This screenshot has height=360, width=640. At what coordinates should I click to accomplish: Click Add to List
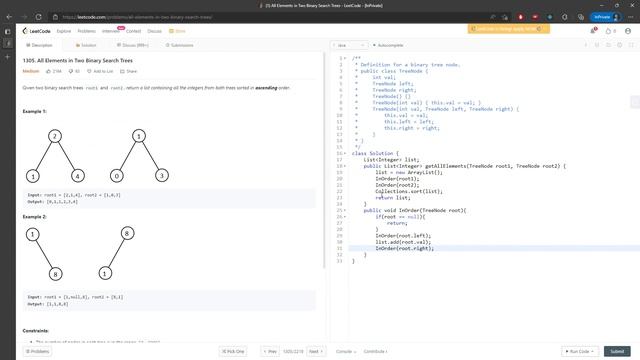[x=100, y=71]
